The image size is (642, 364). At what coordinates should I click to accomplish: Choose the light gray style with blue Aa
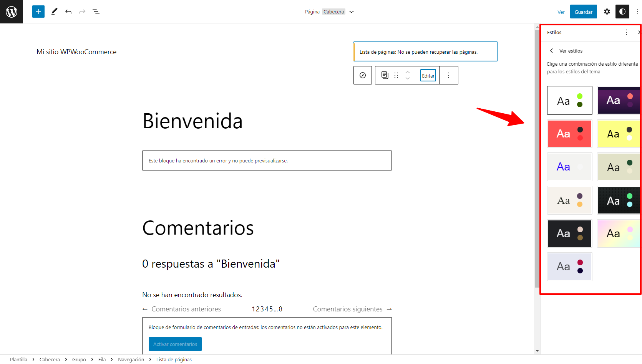pos(570,167)
